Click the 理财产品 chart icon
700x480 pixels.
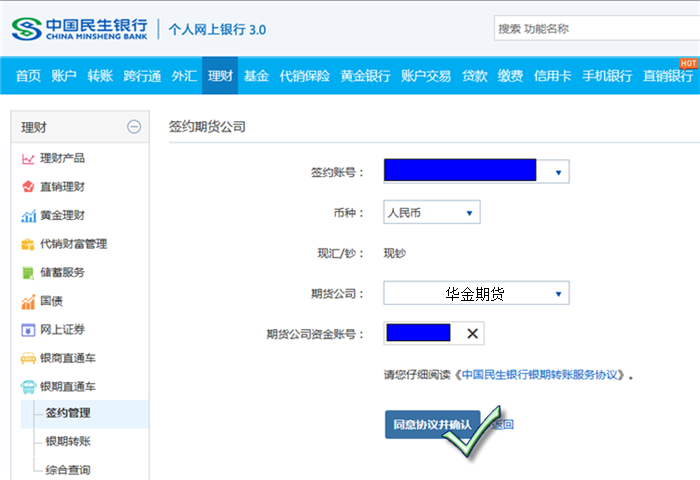tap(28, 159)
